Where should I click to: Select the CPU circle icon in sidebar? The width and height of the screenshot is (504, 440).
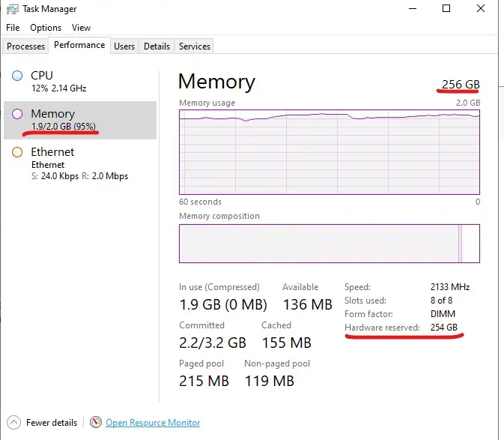(x=18, y=76)
